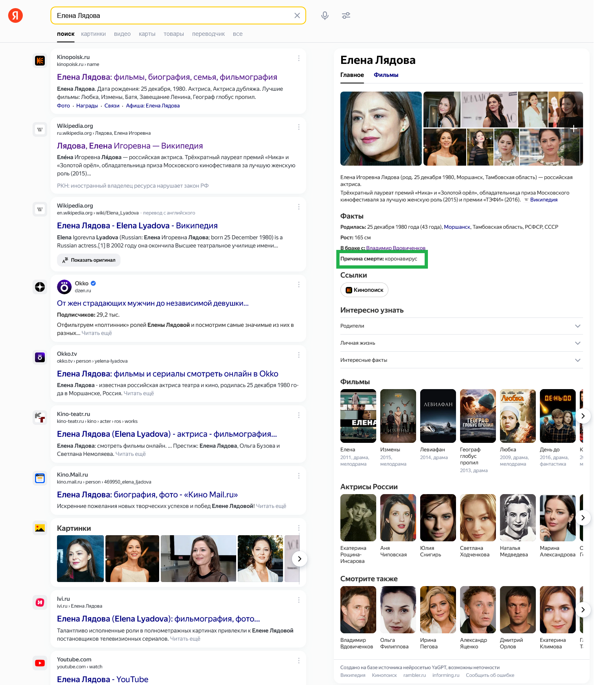Image resolution: width=616 pixels, height=685 pixels.
Task: Click the Okko.tv favicon beside the result
Action: [x=40, y=357]
